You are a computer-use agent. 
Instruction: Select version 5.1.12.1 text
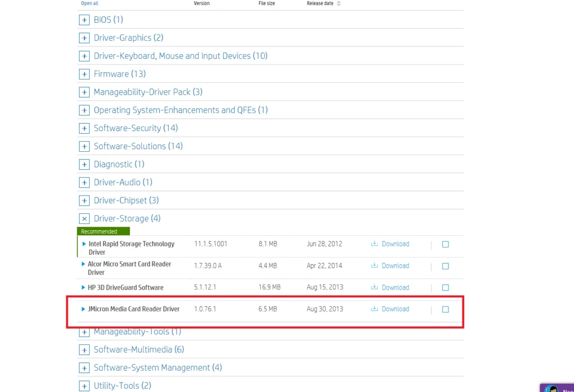[205, 287]
